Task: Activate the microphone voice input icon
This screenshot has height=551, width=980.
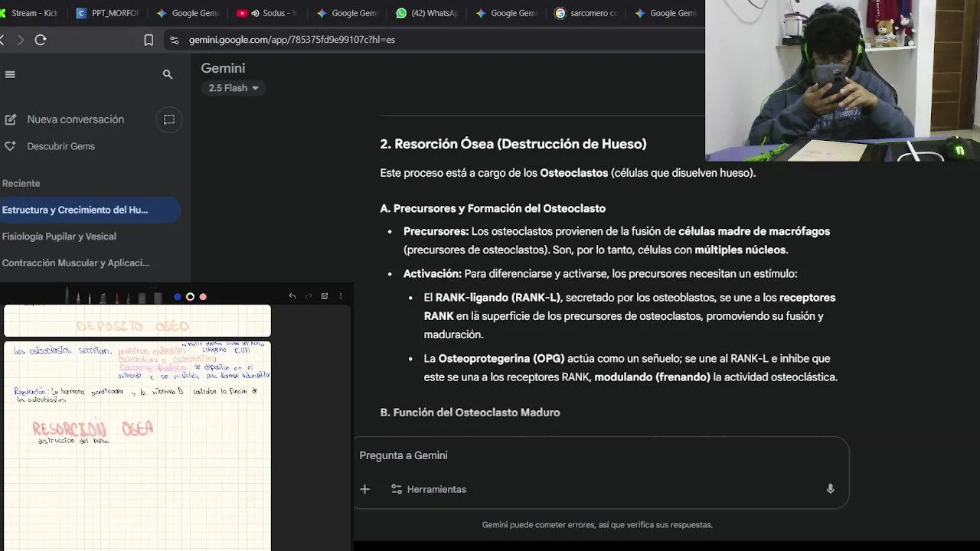Action: [830, 489]
